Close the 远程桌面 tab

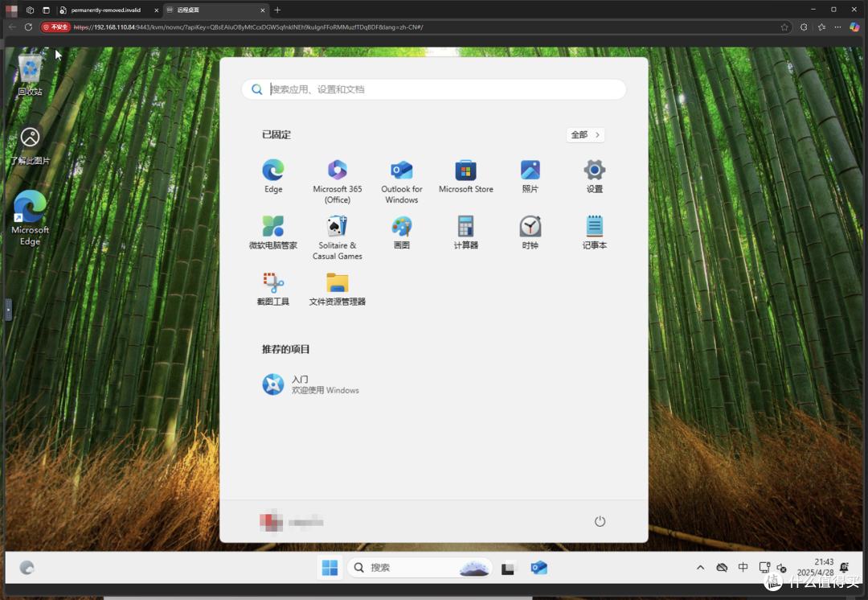pyautogui.click(x=262, y=10)
